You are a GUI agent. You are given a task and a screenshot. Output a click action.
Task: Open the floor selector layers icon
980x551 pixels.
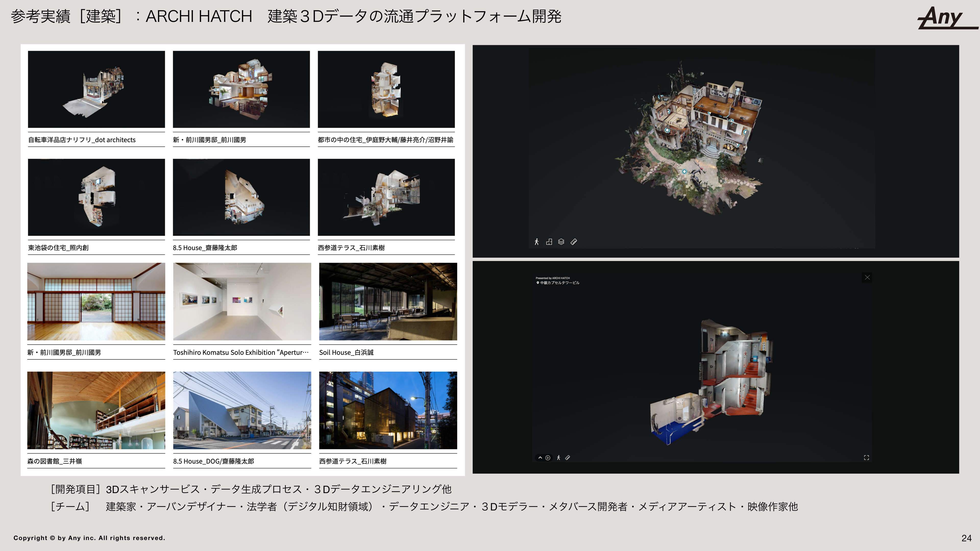tap(561, 242)
